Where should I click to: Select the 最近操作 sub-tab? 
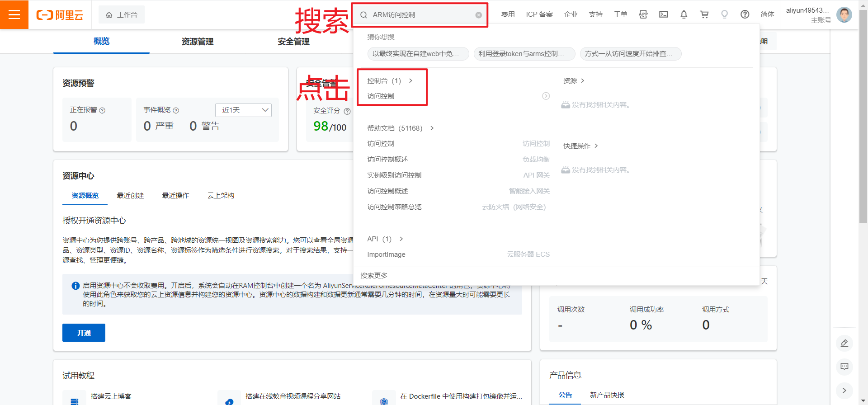[175, 196]
